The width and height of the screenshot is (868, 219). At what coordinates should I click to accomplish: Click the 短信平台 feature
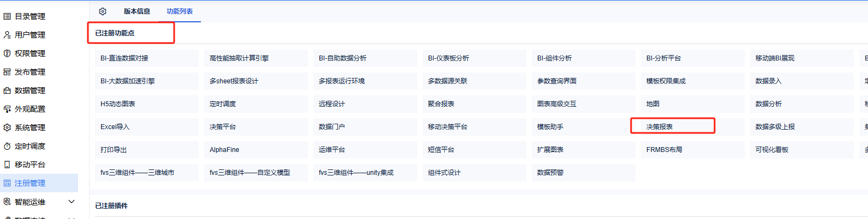click(x=474, y=150)
